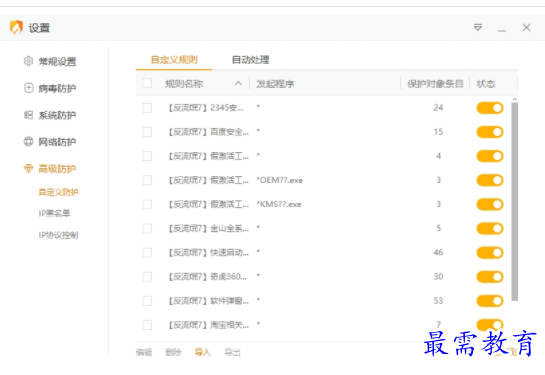Image resolution: width=545 pixels, height=375 pixels.
Task: Click the 保护对象条目 column header
Action: (435, 84)
